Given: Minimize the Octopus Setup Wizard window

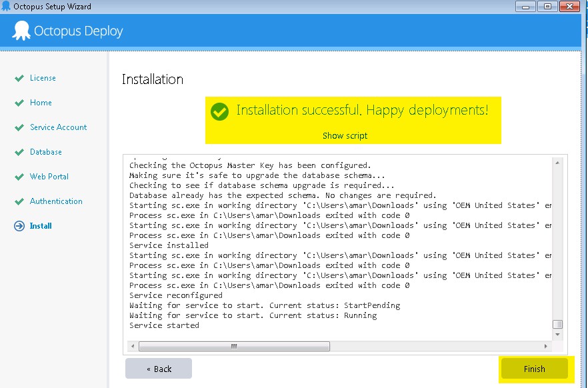Looking at the screenshot, I should click(525, 7).
